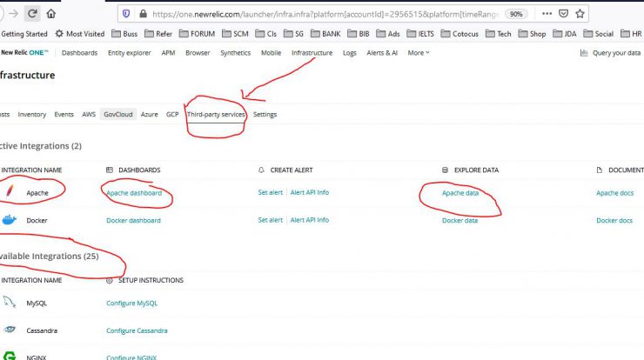Open the IELTS bookmarks folder
This screenshot has width=644, height=360.
click(x=419, y=34)
